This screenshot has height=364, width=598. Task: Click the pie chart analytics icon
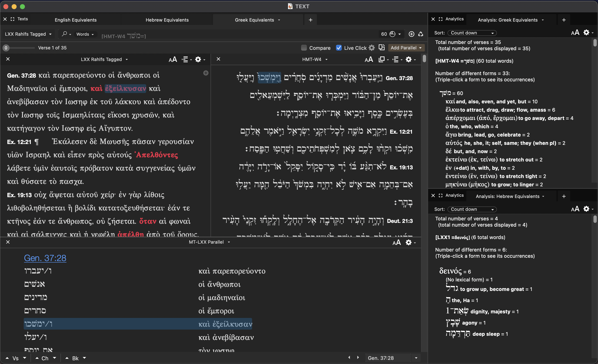click(x=392, y=34)
